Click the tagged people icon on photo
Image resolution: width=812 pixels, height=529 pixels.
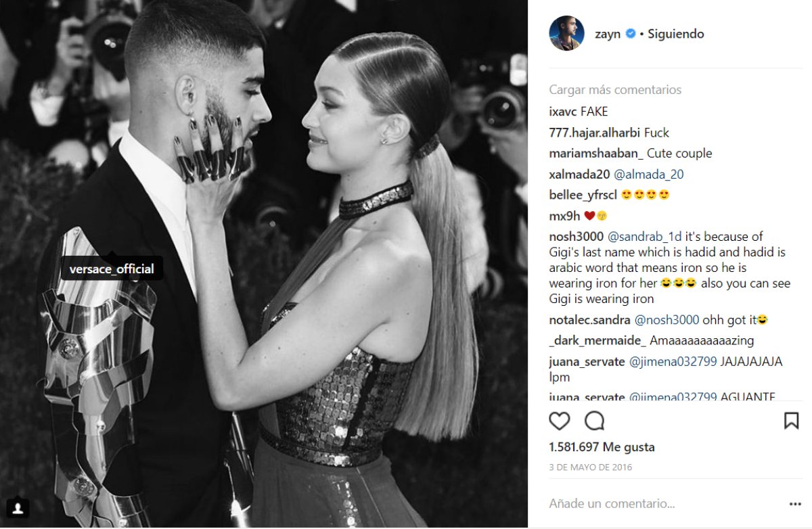(18, 507)
